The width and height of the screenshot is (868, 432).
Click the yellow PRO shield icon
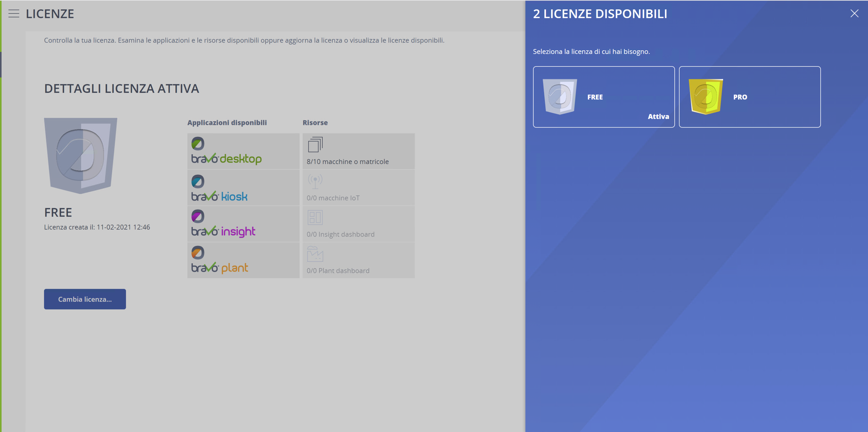(x=706, y=97)
